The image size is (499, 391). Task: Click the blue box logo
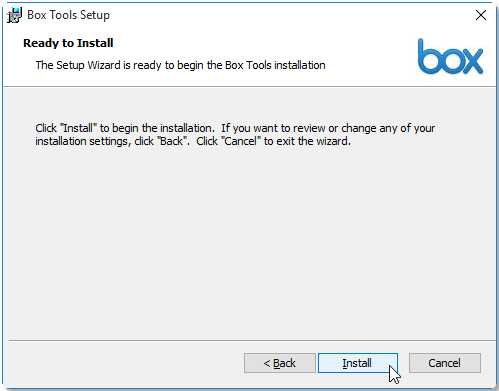point(450,56)
